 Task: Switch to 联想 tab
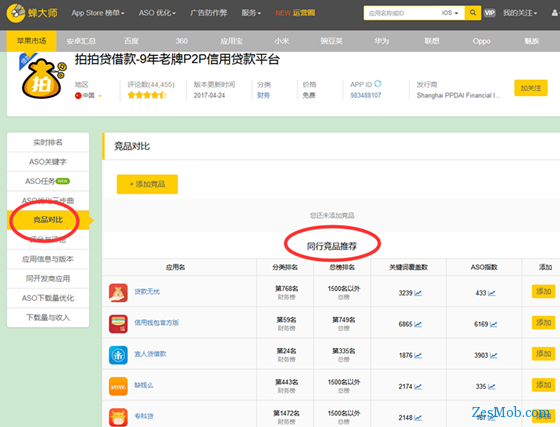coord(431,41)
